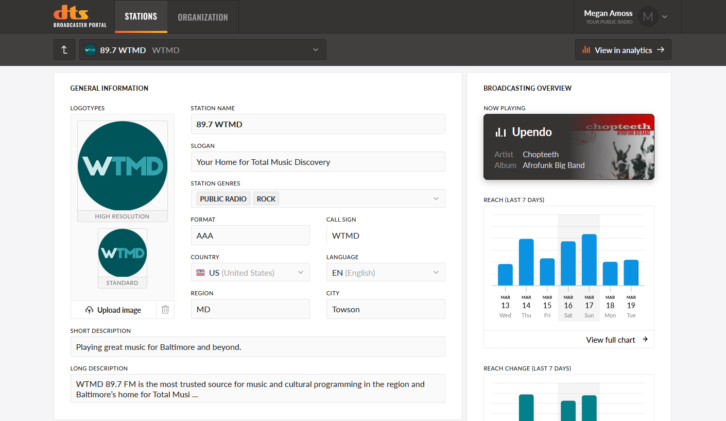Open the Country dropdown showing US
The width and height of the screenshot is (726, 421).
tap(250, 272)
